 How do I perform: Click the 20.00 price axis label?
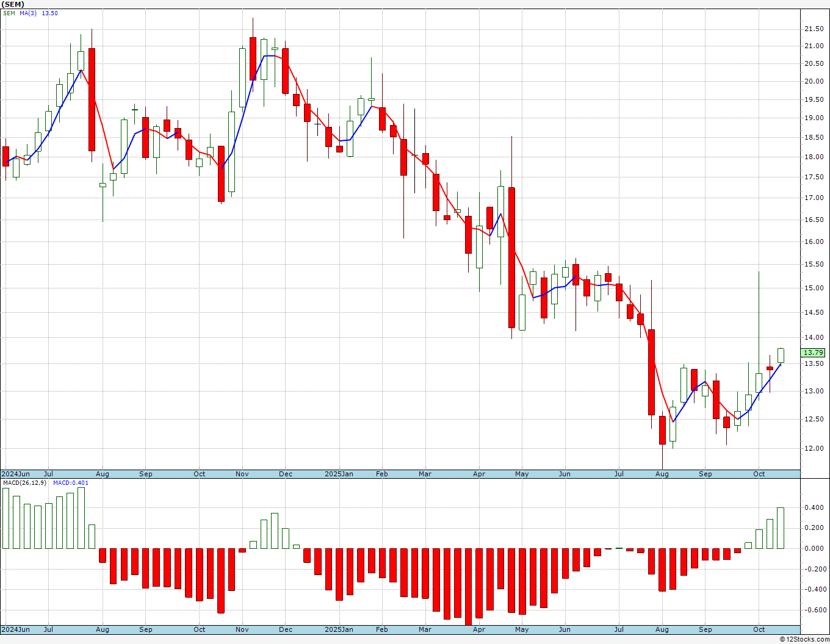813,82
